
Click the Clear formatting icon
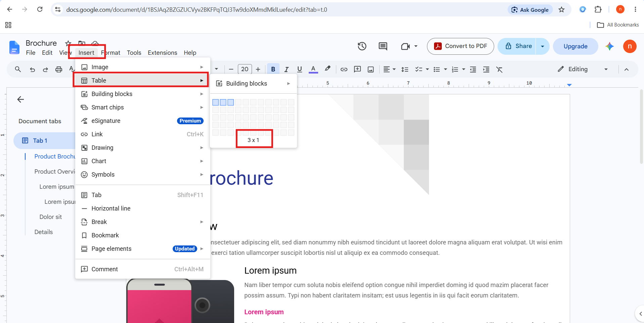pyautogui.click(x=500, y=69)
